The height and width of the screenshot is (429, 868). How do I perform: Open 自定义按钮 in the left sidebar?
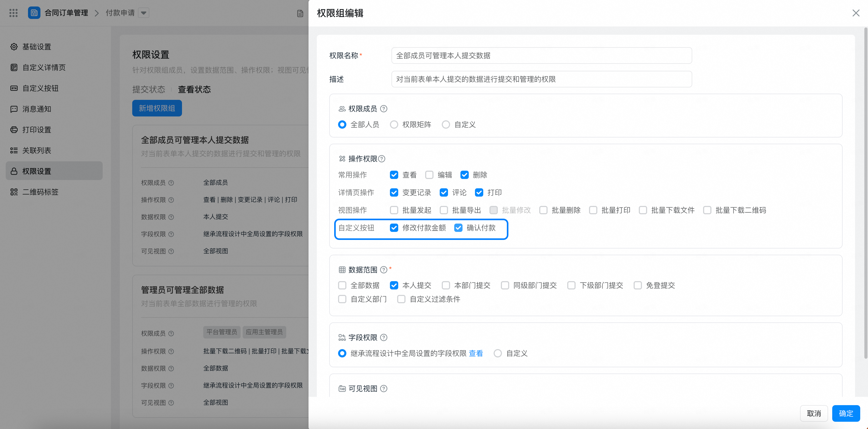tap(40, 88)
